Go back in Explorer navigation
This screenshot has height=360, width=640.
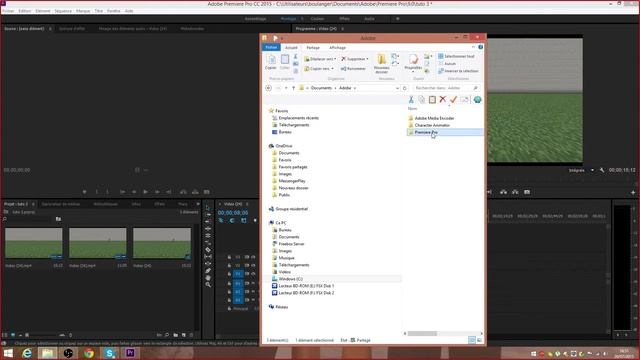click(269, 88)
